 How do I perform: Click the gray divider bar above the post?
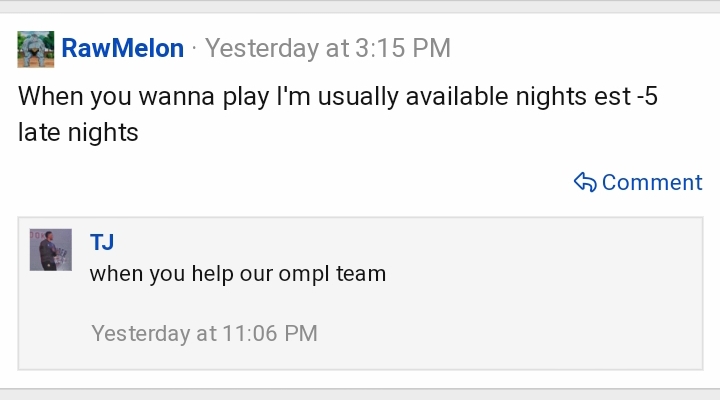[x=360, y=6]
